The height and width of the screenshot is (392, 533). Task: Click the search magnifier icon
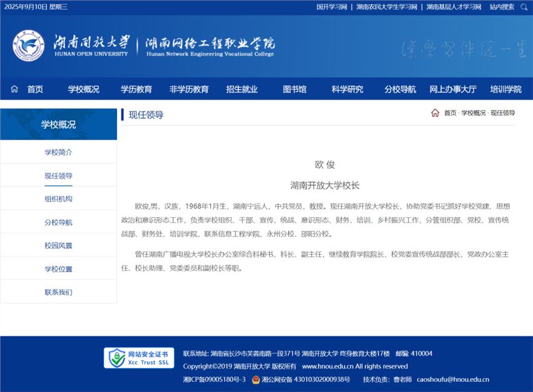523,7
